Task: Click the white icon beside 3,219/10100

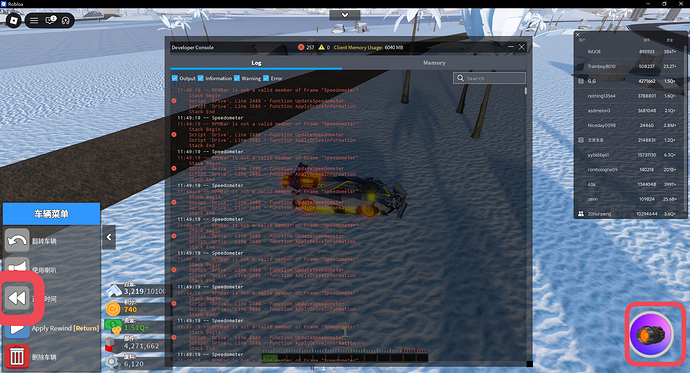Action: tap(114, 290)
